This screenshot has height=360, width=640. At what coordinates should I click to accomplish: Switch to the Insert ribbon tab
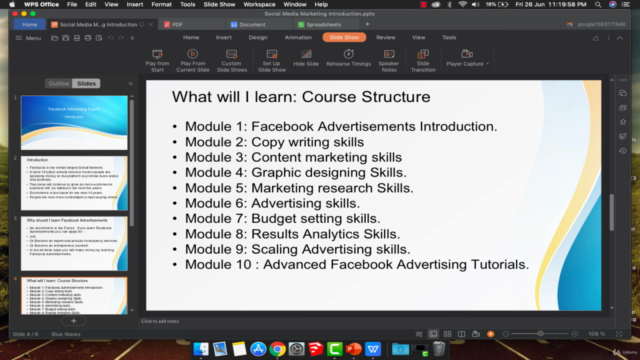(224, 37)
